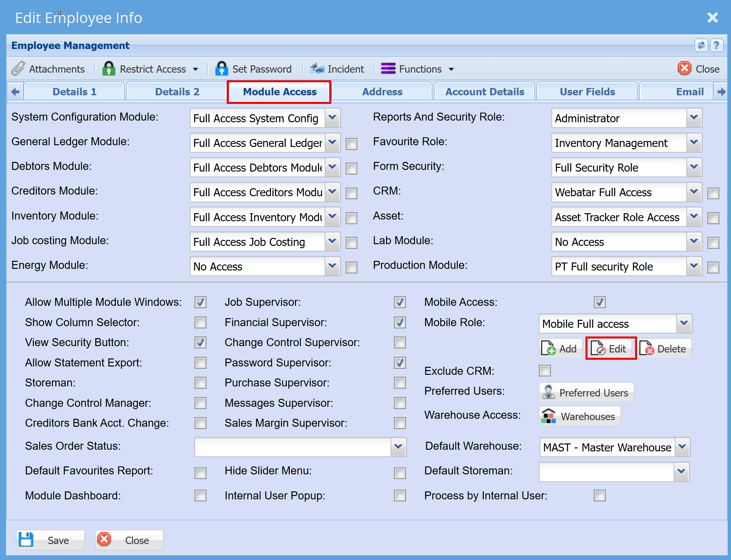Viewport: 731px width, 560px height.
Task: Open Set Password lock icon
Action: [x=221, y=69]
